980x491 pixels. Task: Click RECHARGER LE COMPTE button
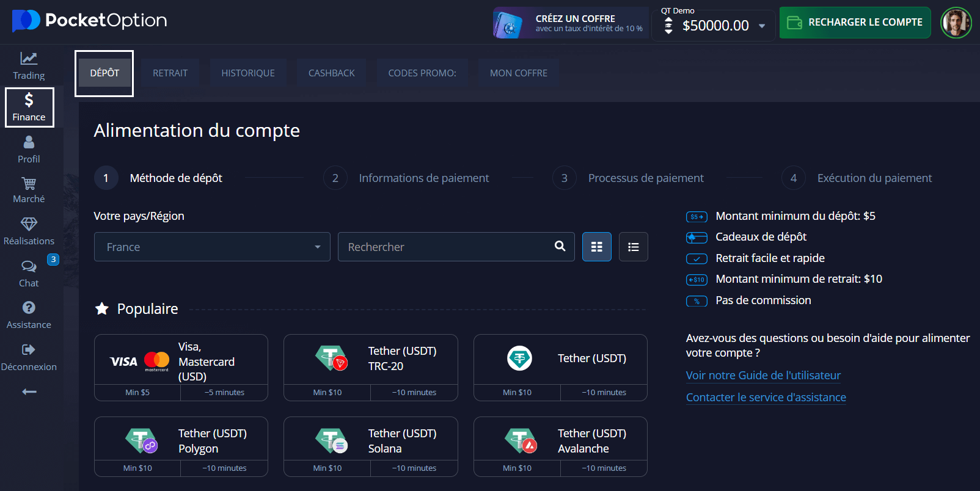tap(855, 23)
